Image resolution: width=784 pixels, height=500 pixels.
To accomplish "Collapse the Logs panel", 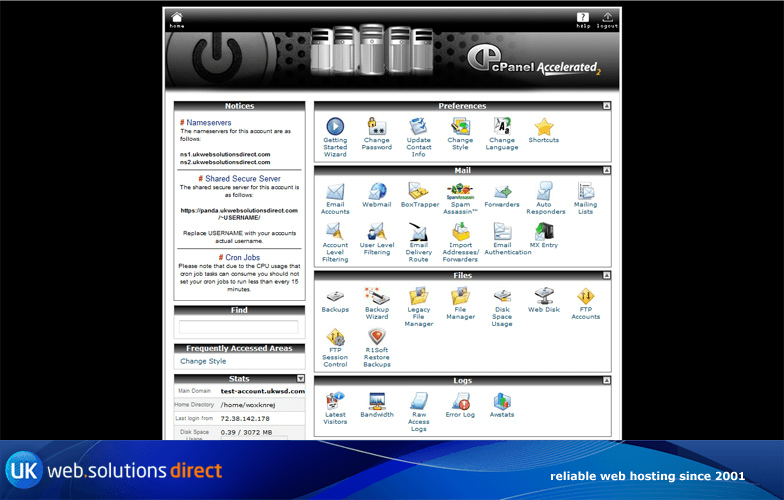I will [606, 381].
